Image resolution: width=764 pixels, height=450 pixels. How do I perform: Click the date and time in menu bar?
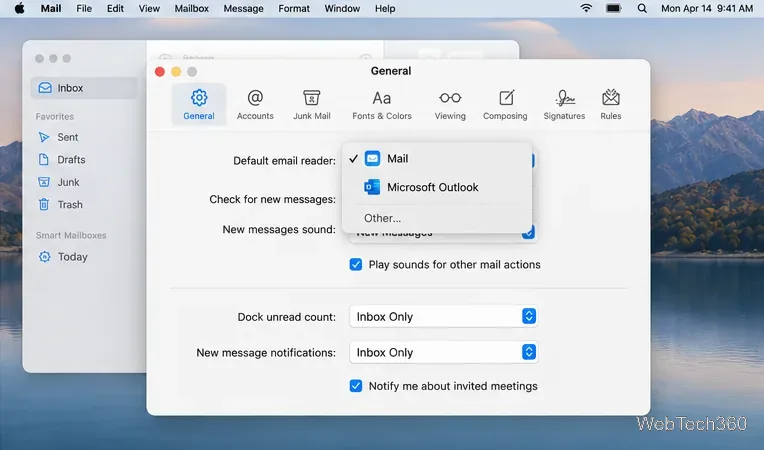tap(707, 8)
